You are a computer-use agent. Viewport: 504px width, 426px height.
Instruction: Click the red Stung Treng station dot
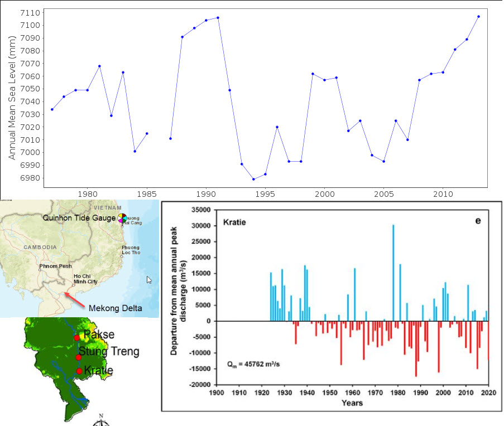tap(79, 357)
